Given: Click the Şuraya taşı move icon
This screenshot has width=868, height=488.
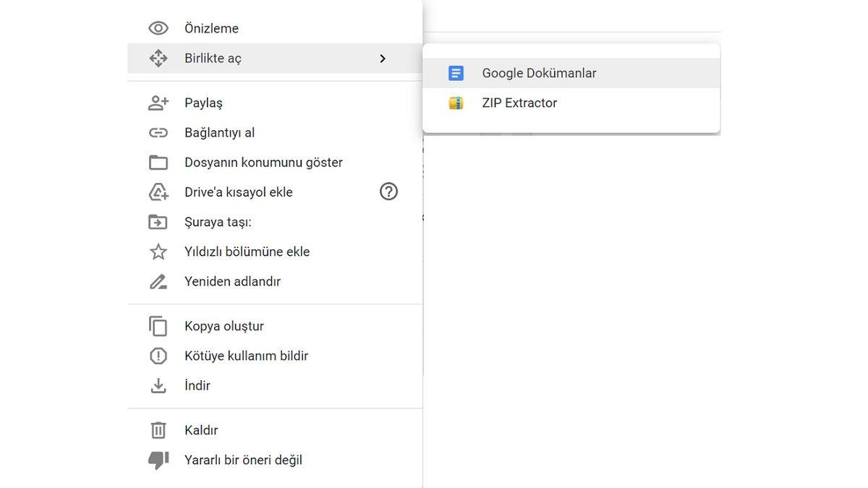Looking at the screenshot, I should (x=158, y=221).
